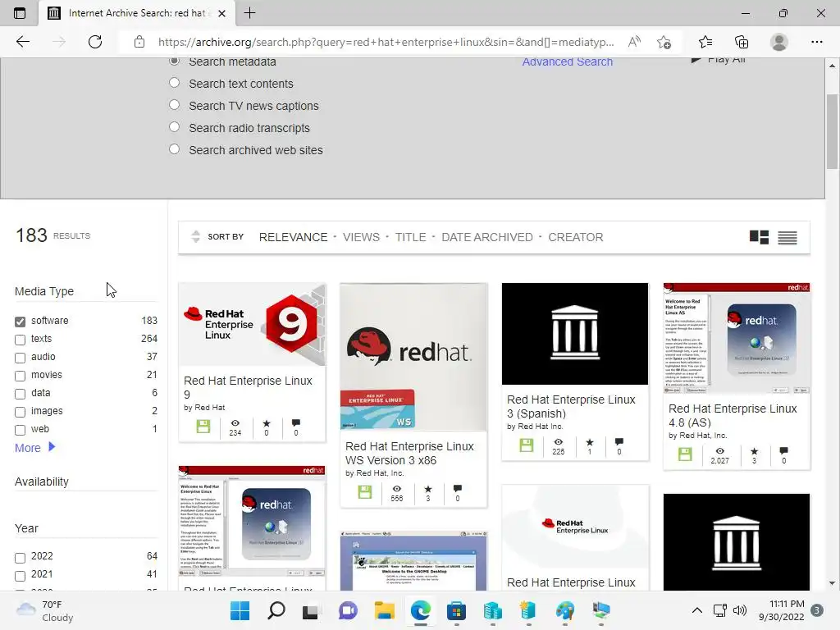The image size is (840, 630).
Task: Click favorites star on Red Hat Enterprise Linux 9 card
Action: (x=267, y=423)
